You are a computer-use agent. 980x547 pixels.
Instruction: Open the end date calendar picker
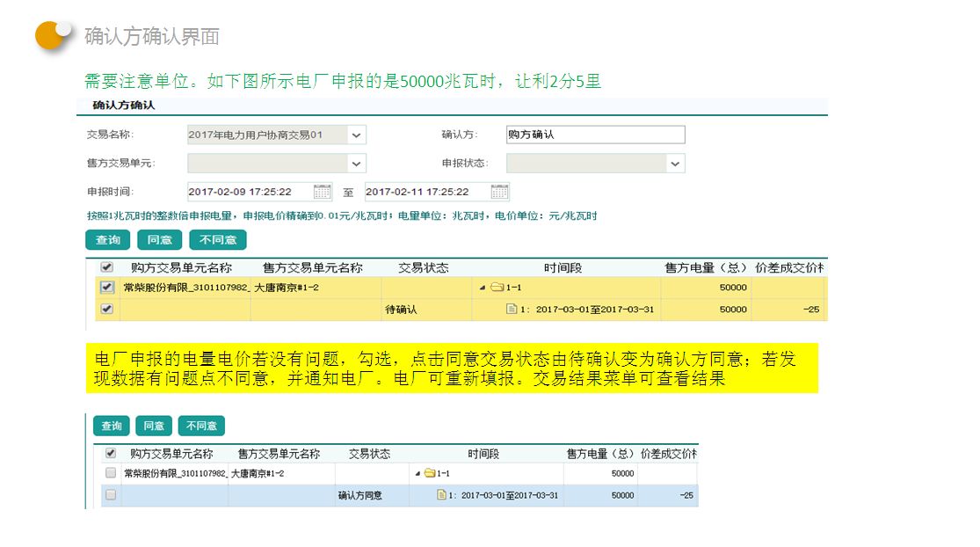pyautogui.click(x=499, y=192)
